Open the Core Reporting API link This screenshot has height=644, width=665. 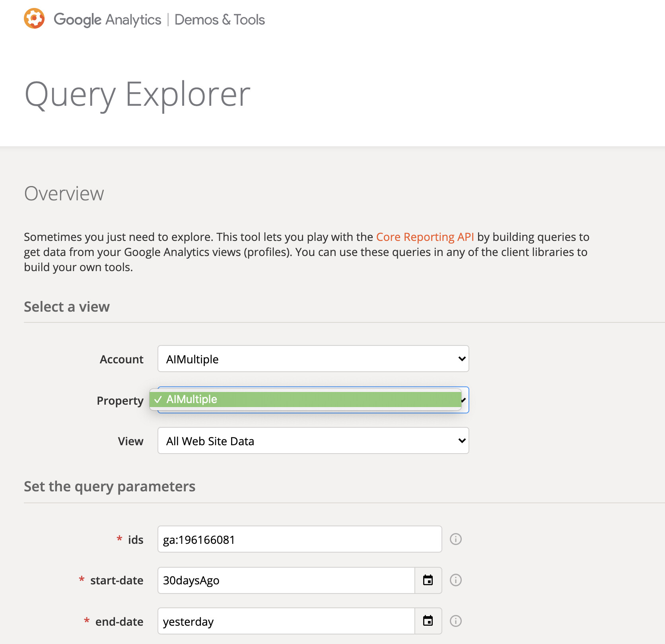[x=425, y=237]
